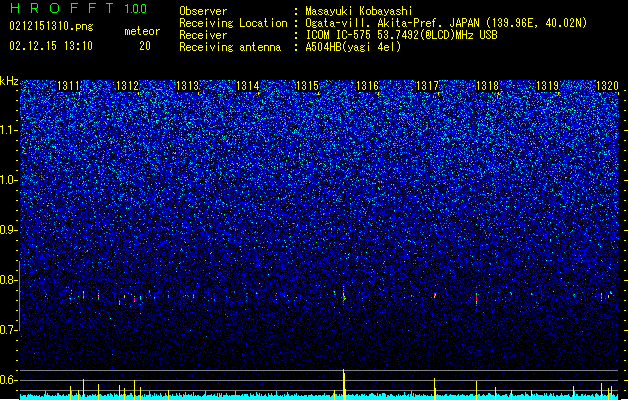Click the 0.7 kHz axis label
This screenshot has width=629, height=400.
(9, 330)
